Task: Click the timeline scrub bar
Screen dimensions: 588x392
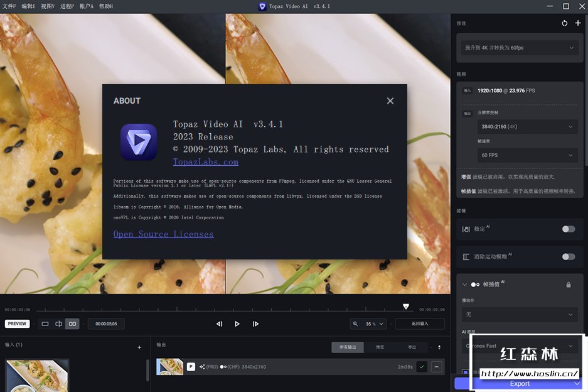Action: coord(224,310)
